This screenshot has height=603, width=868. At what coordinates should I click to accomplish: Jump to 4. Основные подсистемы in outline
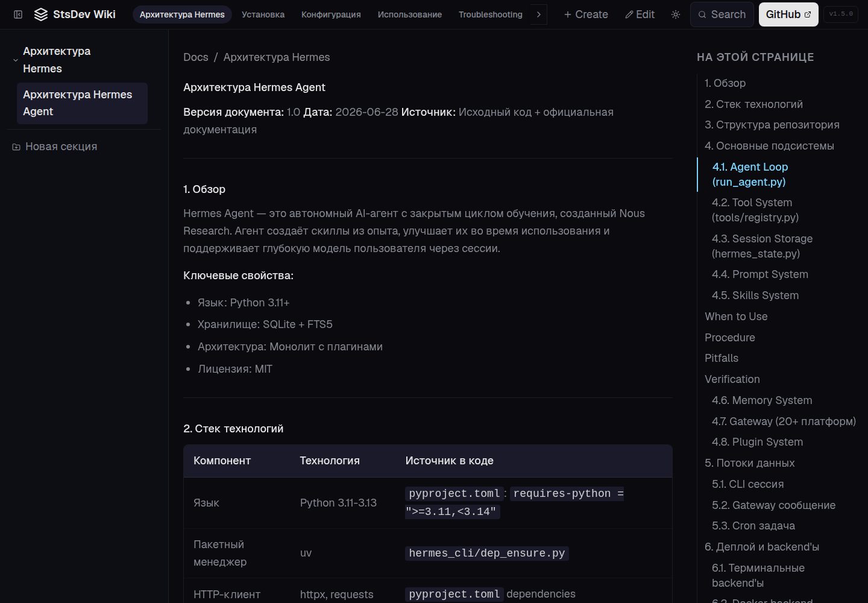pos(769,146)
